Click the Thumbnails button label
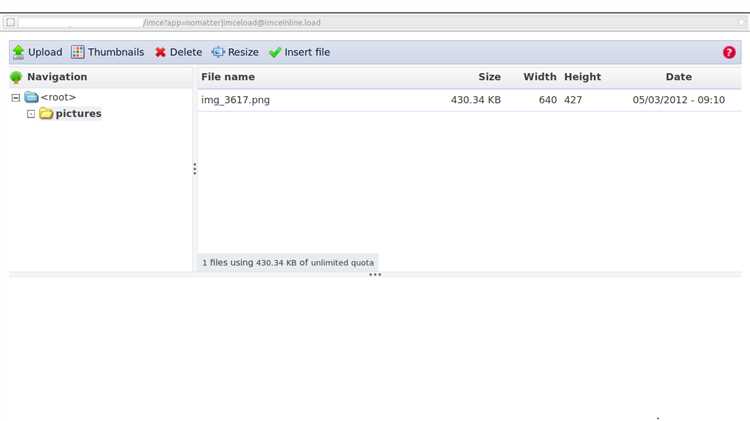 116,52
